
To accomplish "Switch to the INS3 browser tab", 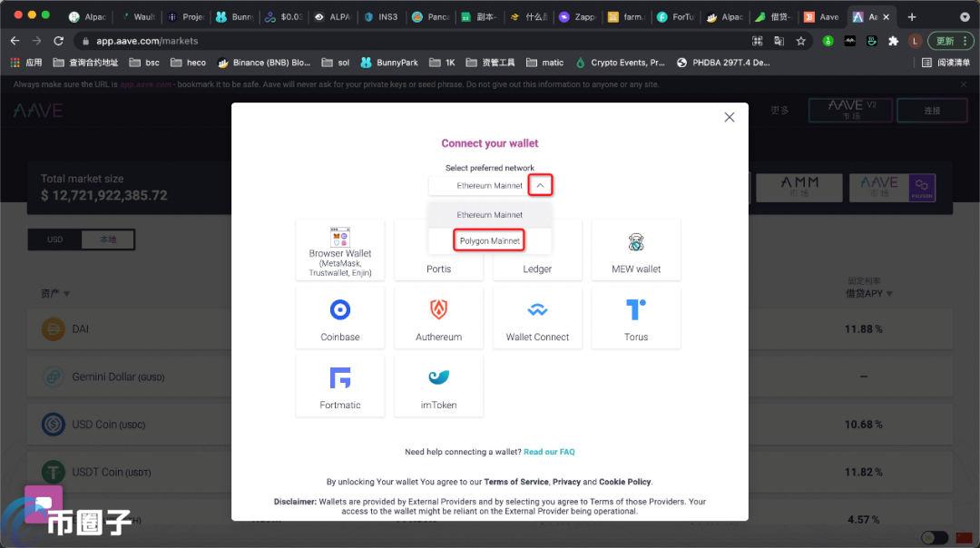I will pyautogui.click(x=382, y=17).
